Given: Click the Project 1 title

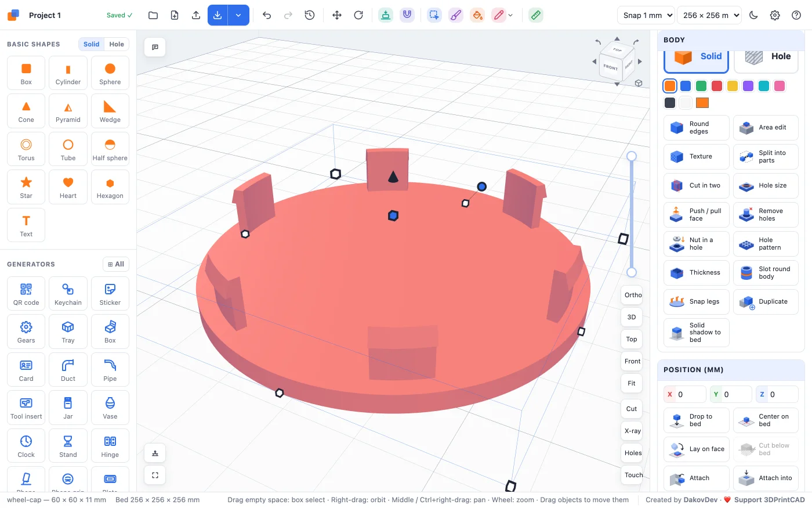Looking at the screenshot, I should (x=45, y=15).
